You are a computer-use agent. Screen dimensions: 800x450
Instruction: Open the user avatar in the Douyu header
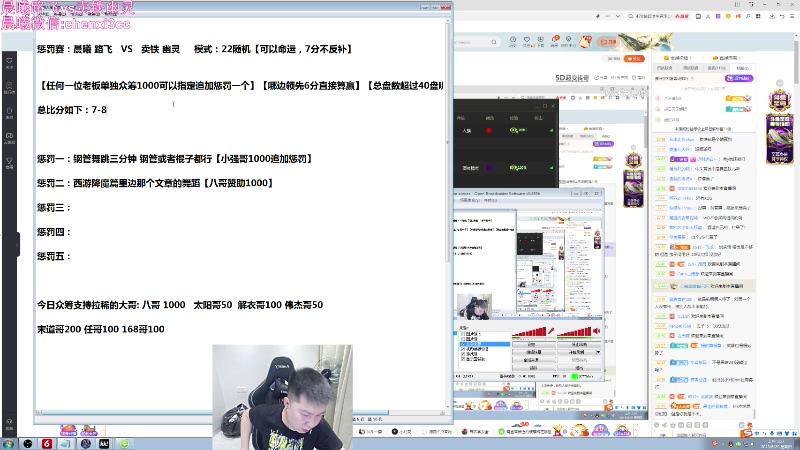585,41
